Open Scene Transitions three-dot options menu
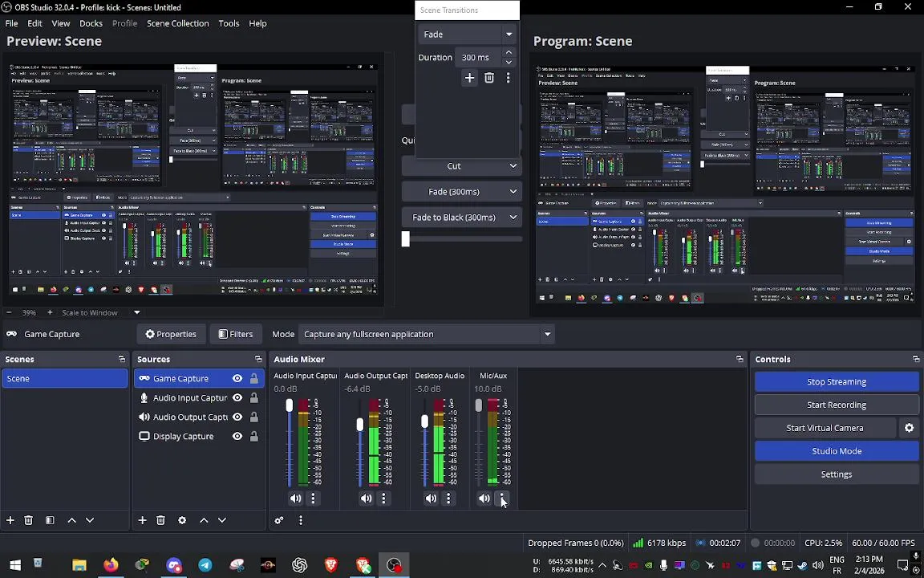Viewport: 924px width, 578px height. tap(508, 78)
